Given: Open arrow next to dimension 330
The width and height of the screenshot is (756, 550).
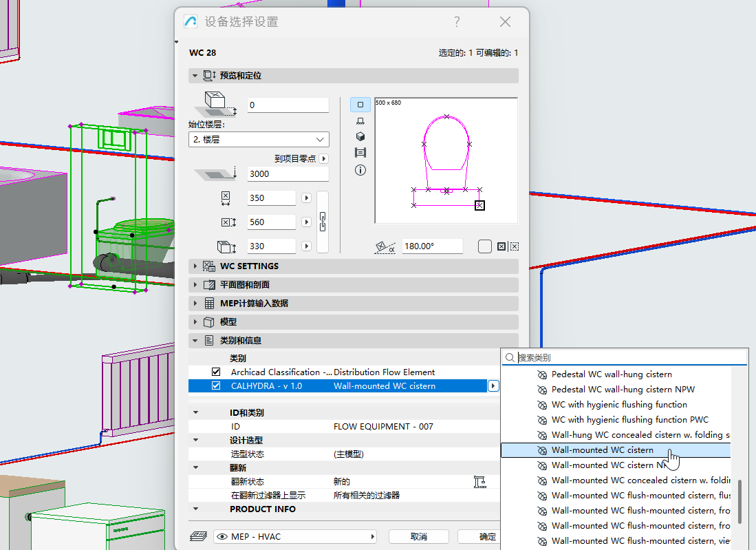Looking at the screenshot, I should point(306,246).
